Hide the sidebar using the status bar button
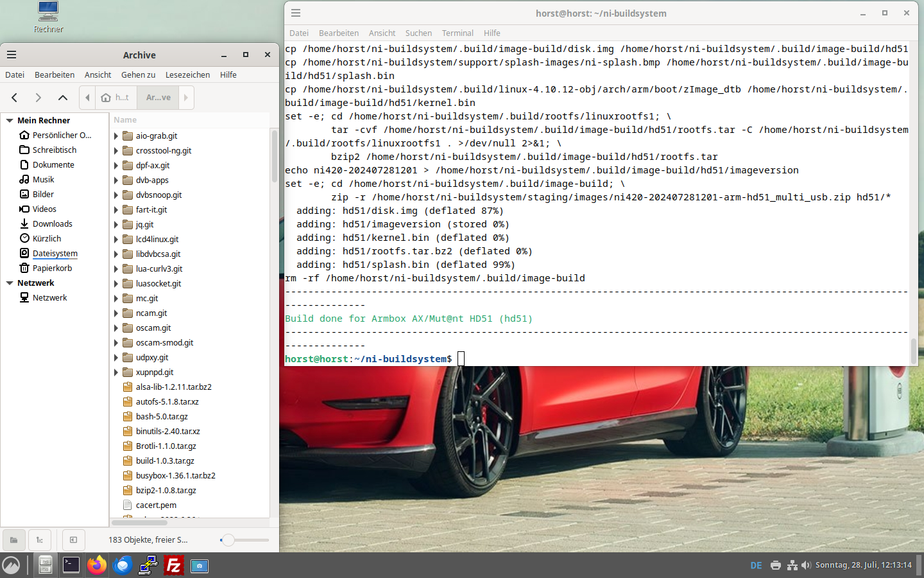Viewport: 924px width, 578px height. 73,540
